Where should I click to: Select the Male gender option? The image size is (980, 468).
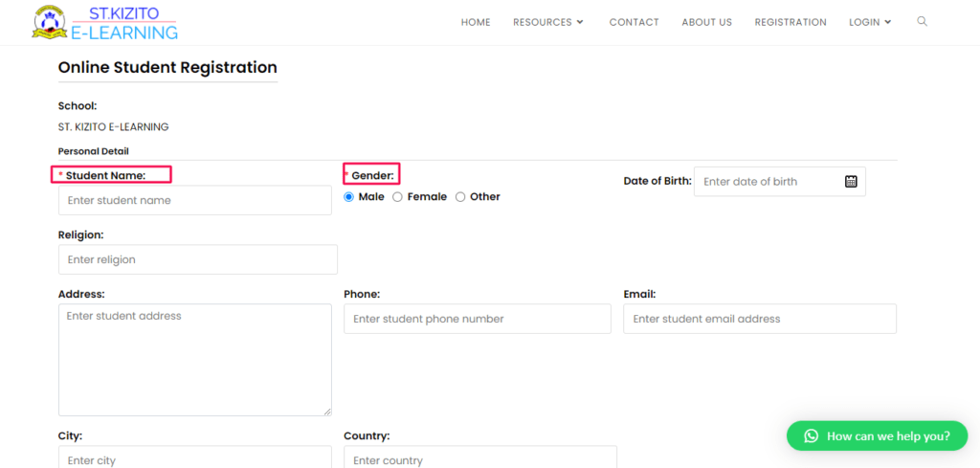click(348, 197)
